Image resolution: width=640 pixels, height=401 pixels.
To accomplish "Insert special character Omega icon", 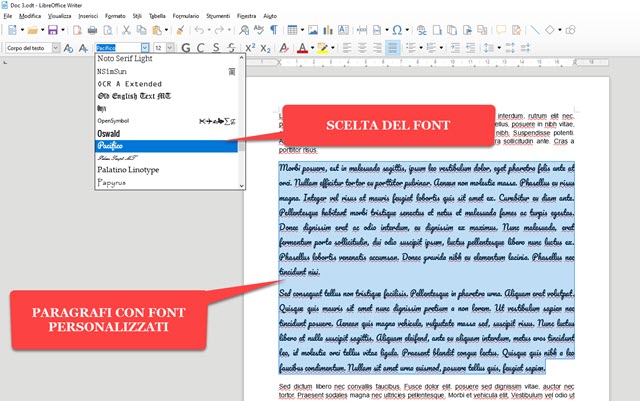I will (397, 30).
